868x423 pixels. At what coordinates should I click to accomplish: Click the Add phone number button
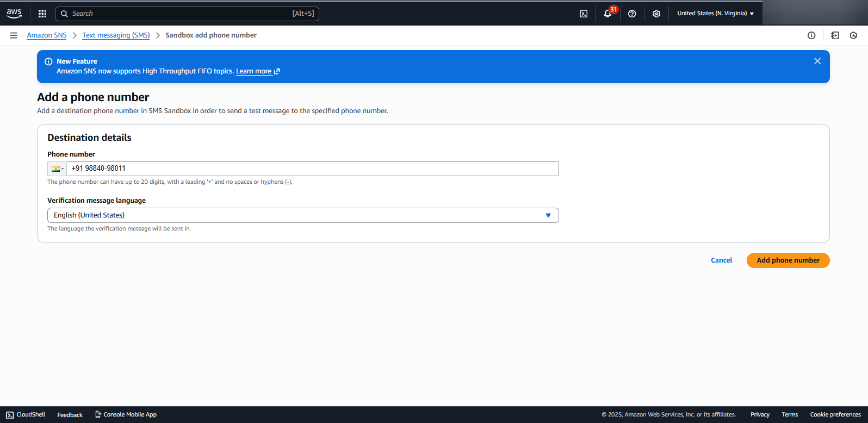[788, 260]
